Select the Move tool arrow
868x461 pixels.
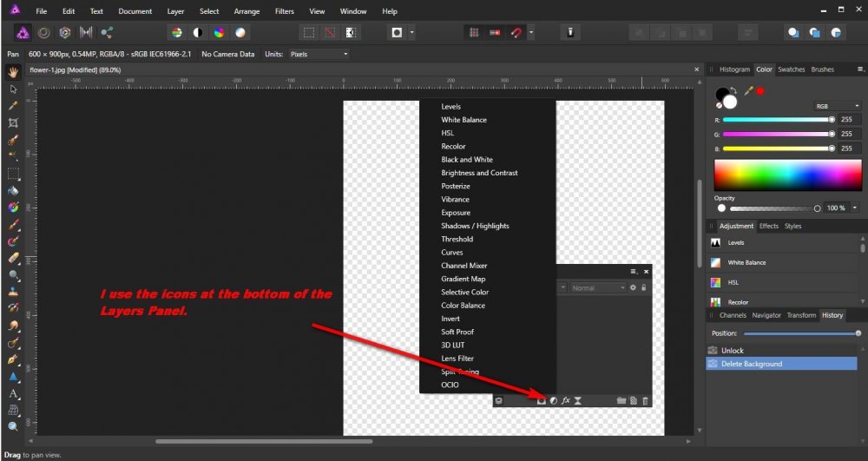[13, 89]
